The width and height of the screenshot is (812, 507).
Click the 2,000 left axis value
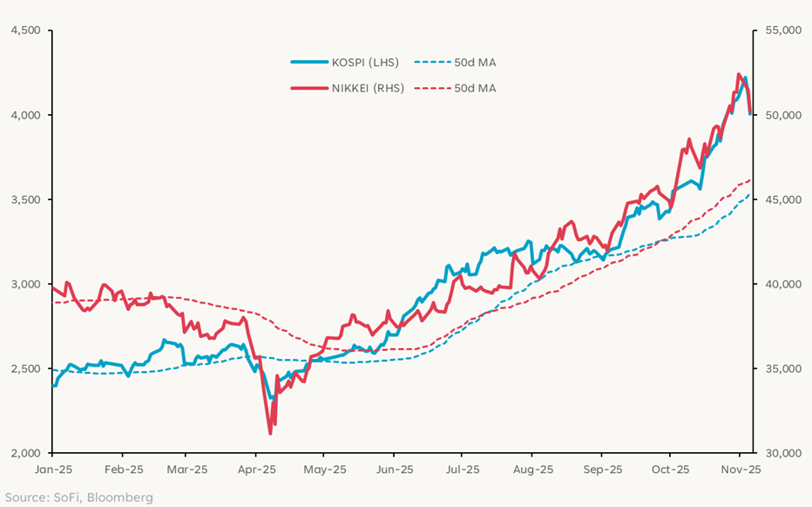pos(26,453)
